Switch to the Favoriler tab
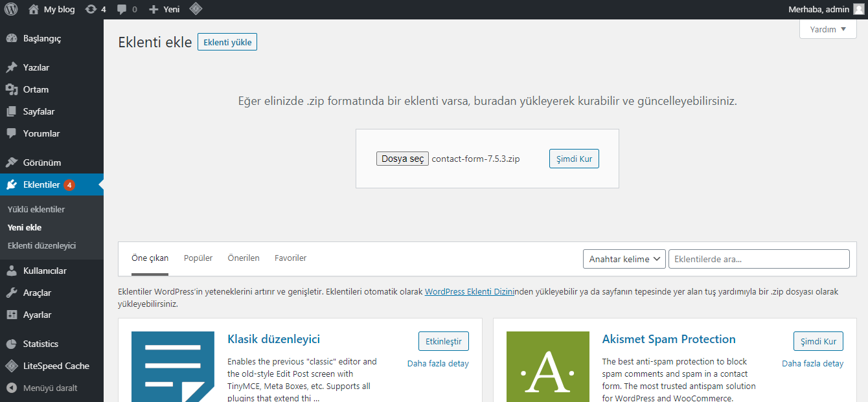The height and width of the screenshot is (402, 868). coord(291,258)
